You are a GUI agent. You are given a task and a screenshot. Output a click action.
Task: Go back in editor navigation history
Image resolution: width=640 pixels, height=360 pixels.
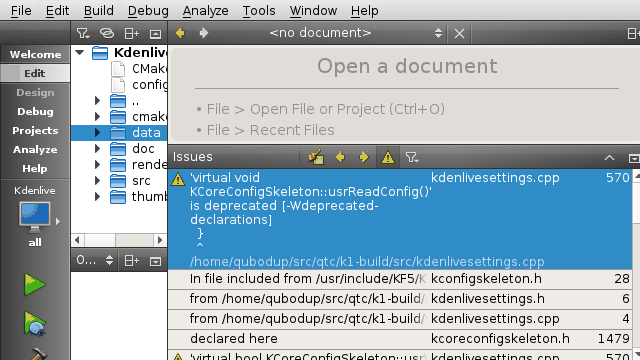(180, 33)
